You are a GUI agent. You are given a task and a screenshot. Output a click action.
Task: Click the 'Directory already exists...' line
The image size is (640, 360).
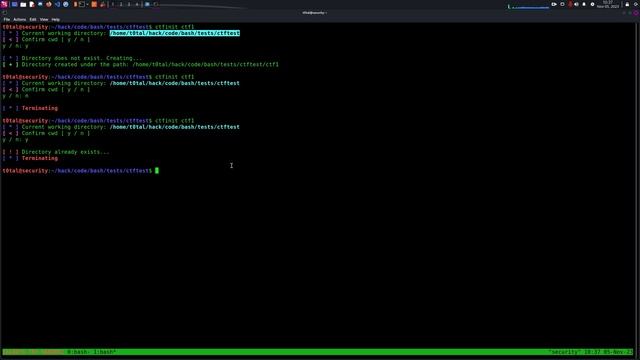pos(56,152)
